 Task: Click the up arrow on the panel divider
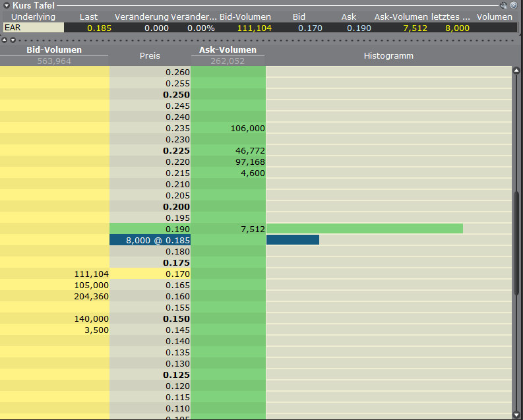coord(5,40)
